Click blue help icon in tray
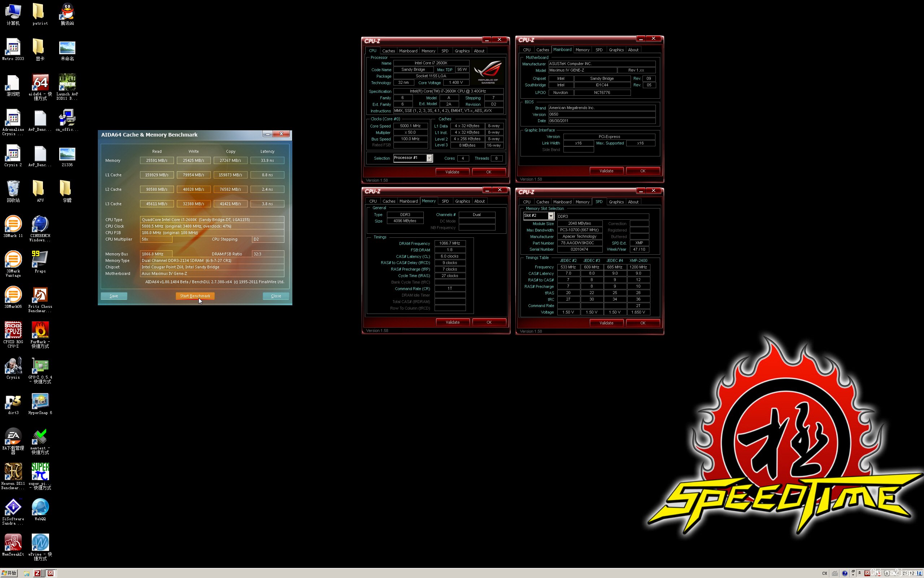Viewport: 924px width, 578px height. 845,573
